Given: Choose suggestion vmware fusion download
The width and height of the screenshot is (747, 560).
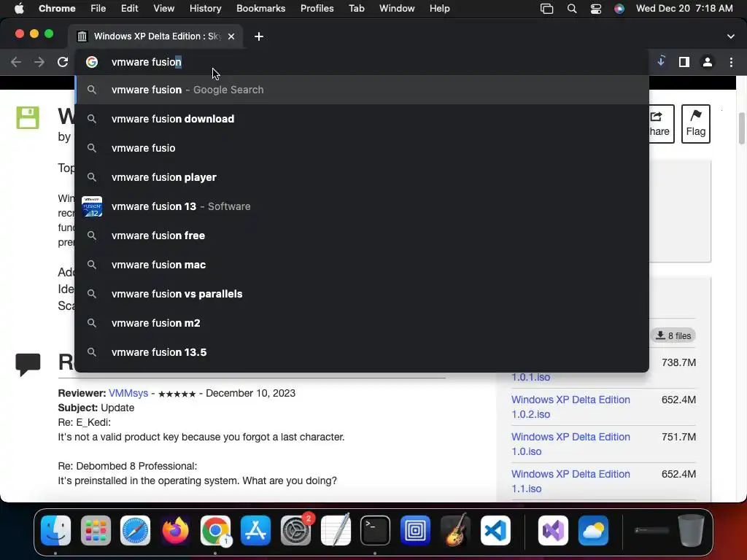Looking at the screenshot, I should pyautogui.click(x=362, y=119).
